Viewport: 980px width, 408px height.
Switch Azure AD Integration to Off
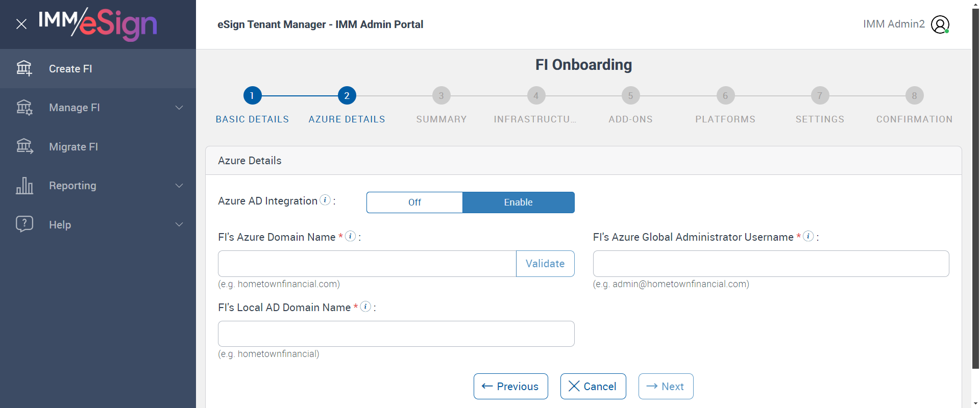click(414, 202)
